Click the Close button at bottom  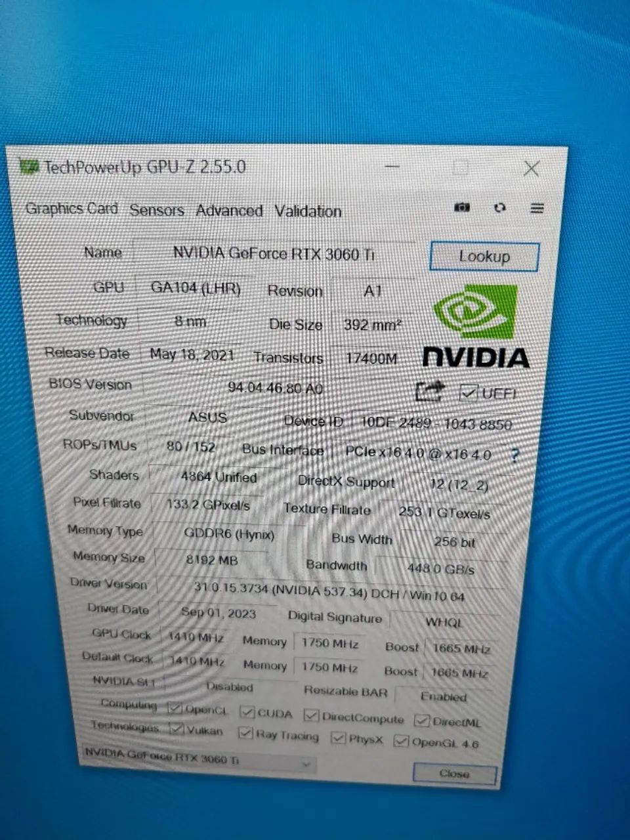coord(454,774)
